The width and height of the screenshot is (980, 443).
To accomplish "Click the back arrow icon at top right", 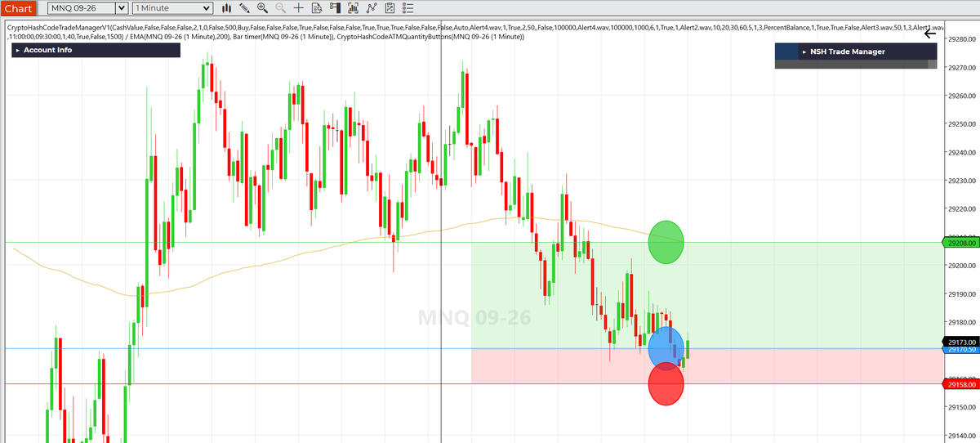I will (x=930, y=34).
